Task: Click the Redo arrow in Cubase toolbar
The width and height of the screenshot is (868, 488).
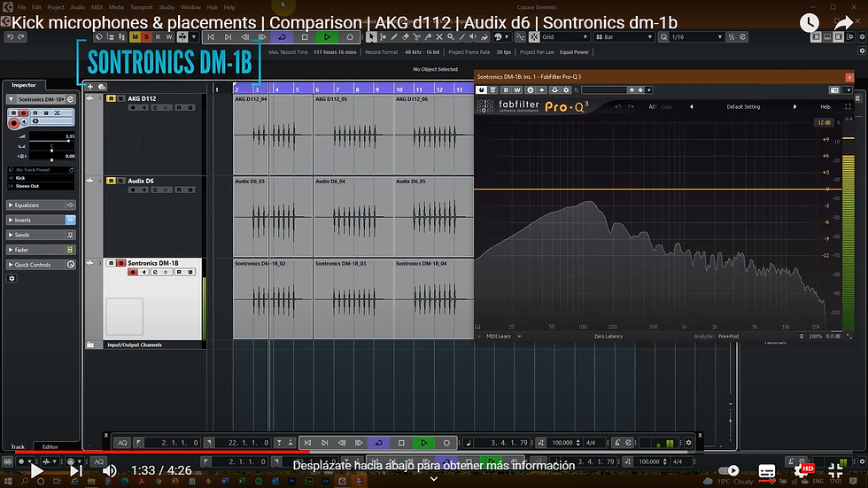Action: point(21,37)
